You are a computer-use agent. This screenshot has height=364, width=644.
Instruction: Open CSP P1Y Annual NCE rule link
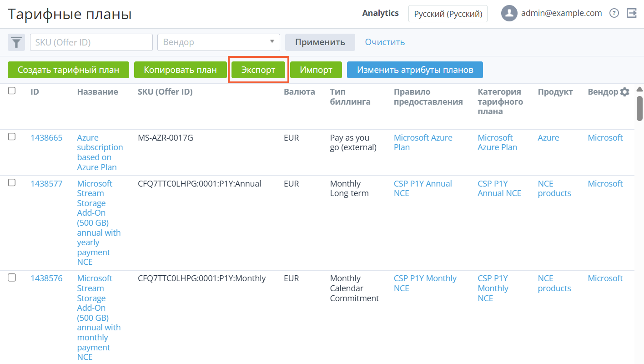tap(423, 188)
